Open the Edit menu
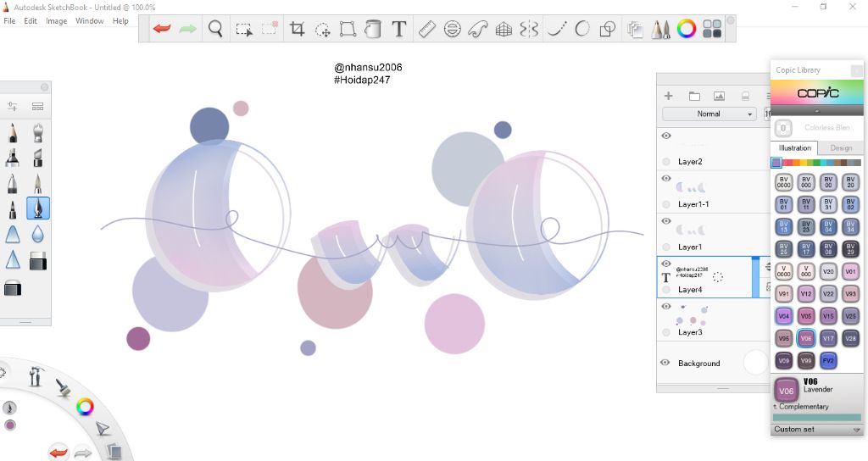 coord(31,21)
